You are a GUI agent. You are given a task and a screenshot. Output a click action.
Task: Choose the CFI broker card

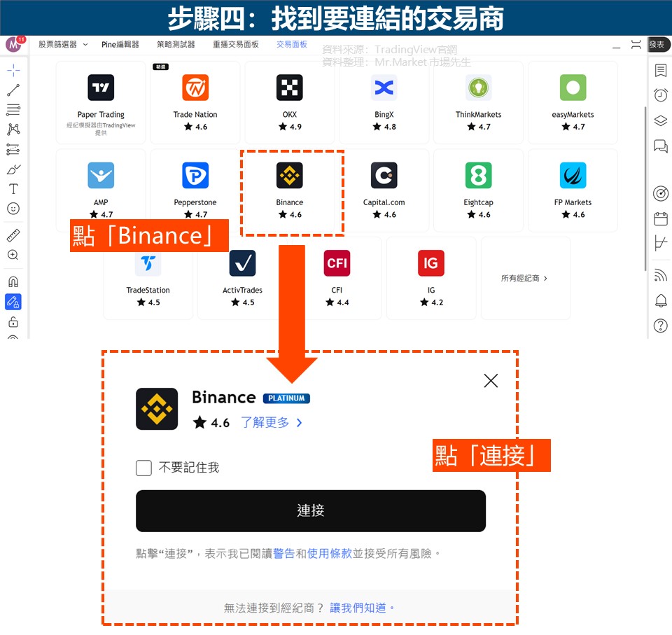click(337, 278)
